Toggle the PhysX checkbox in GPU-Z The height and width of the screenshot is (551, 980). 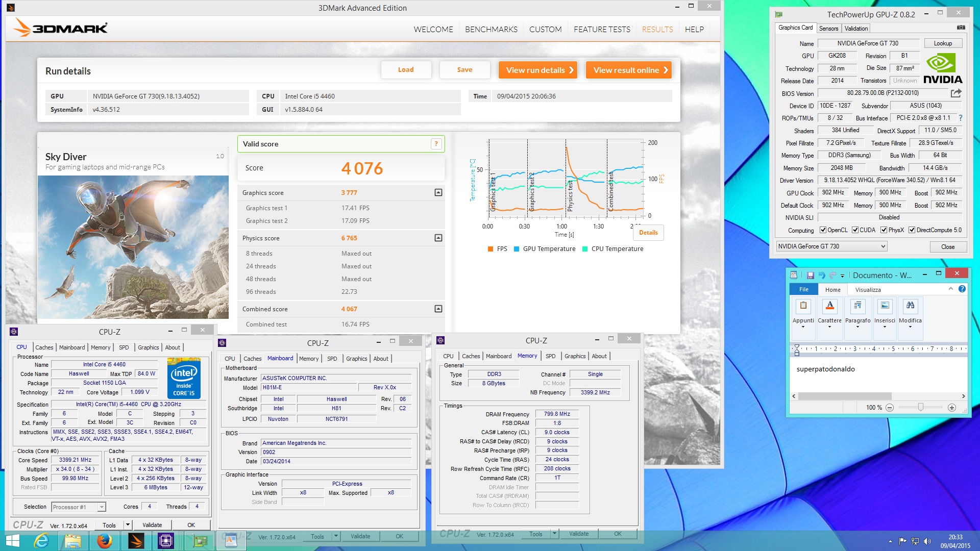point(884,230)
